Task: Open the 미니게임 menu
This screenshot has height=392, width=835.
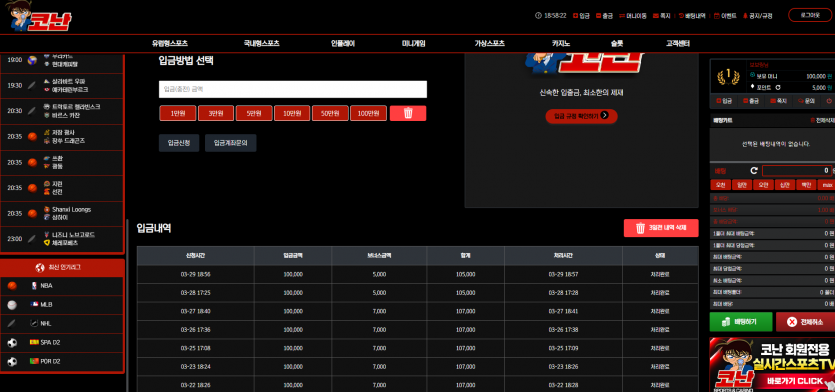Action: point(413,44)
